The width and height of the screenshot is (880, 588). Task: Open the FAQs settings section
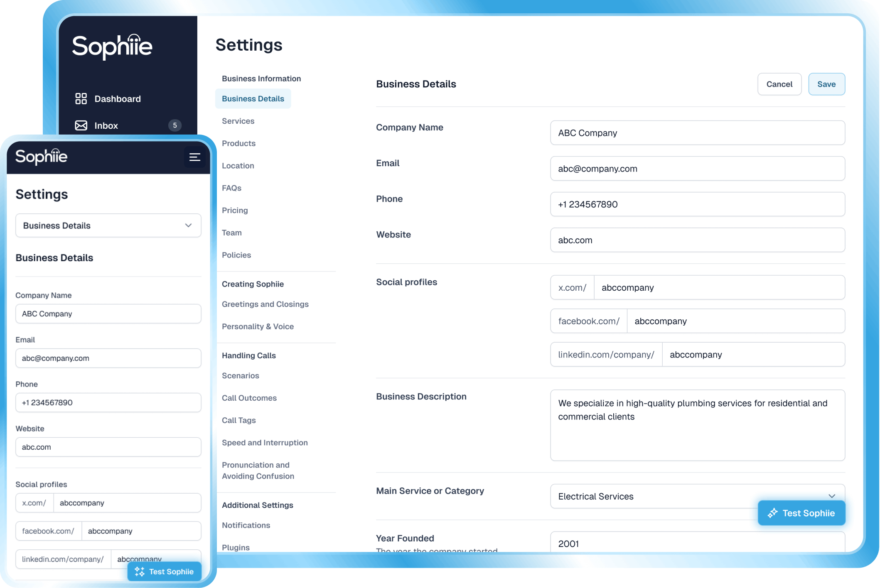click(x=231, y=188)
